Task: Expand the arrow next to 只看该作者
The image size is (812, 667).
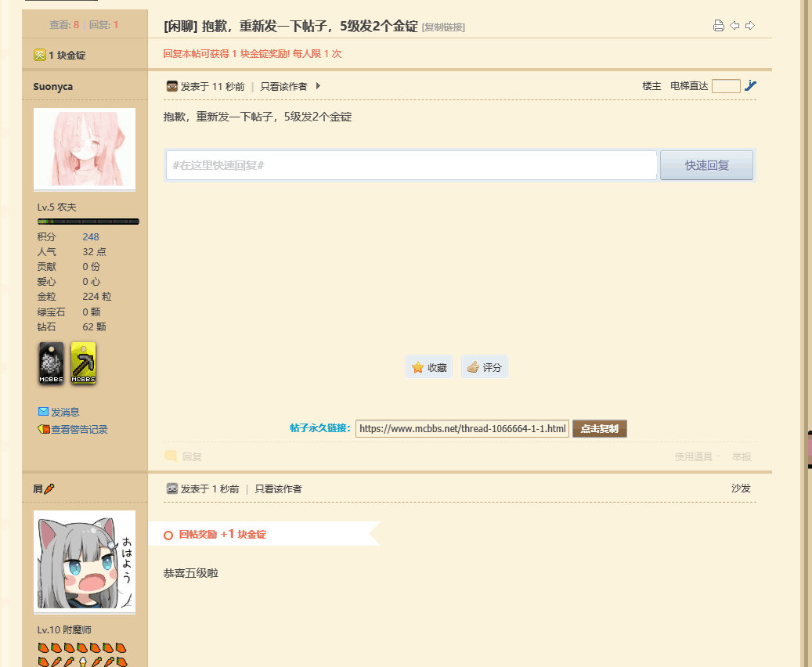Action: tap(318, 86)
